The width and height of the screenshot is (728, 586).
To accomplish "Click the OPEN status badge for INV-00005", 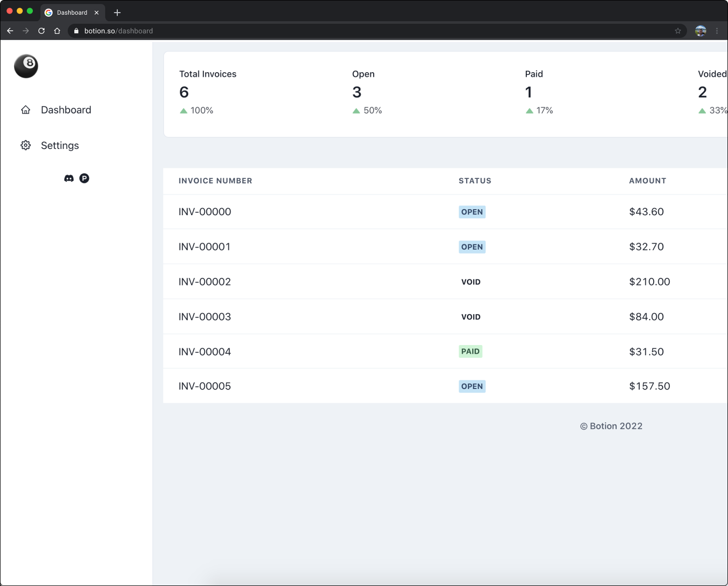I will 472,386.
